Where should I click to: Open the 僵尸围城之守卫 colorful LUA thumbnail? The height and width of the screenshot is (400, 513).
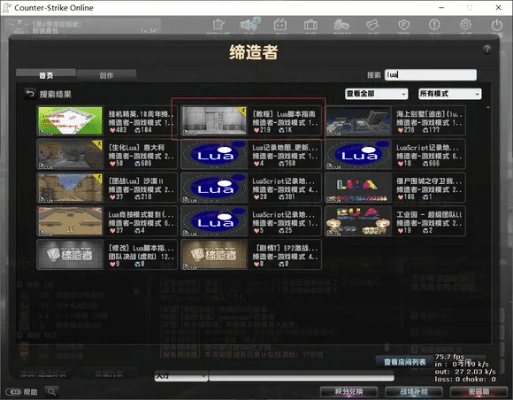(358, 188)
